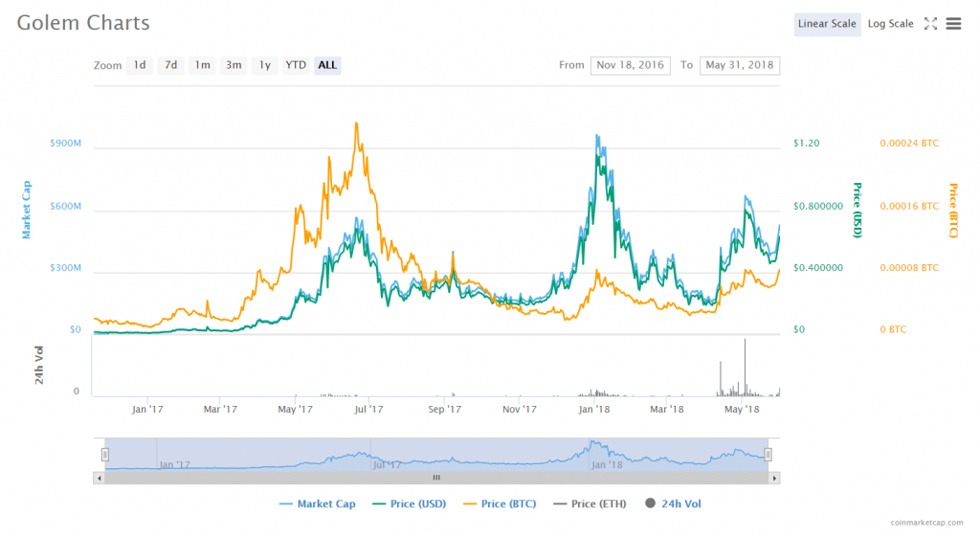Click the $900M market cap axis label
This screenshot has height=538, width=980.
pyautogui.click(x=66, y=143)
